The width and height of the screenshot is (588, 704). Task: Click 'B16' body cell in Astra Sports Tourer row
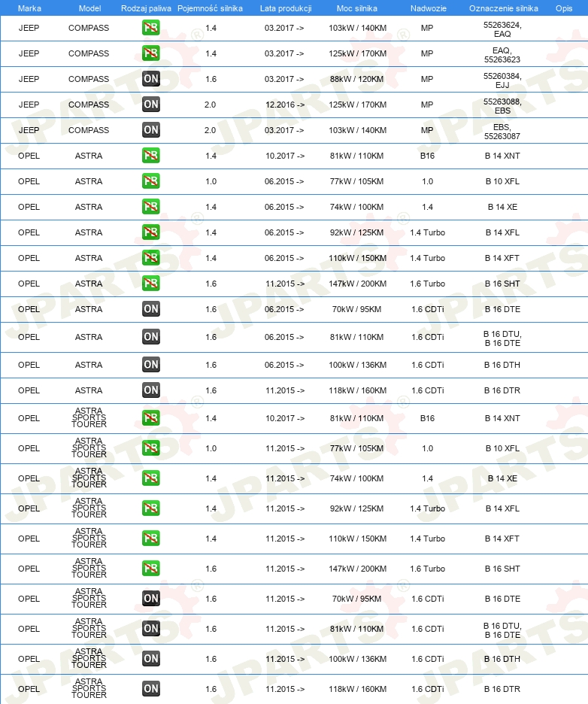pos(427,418)
